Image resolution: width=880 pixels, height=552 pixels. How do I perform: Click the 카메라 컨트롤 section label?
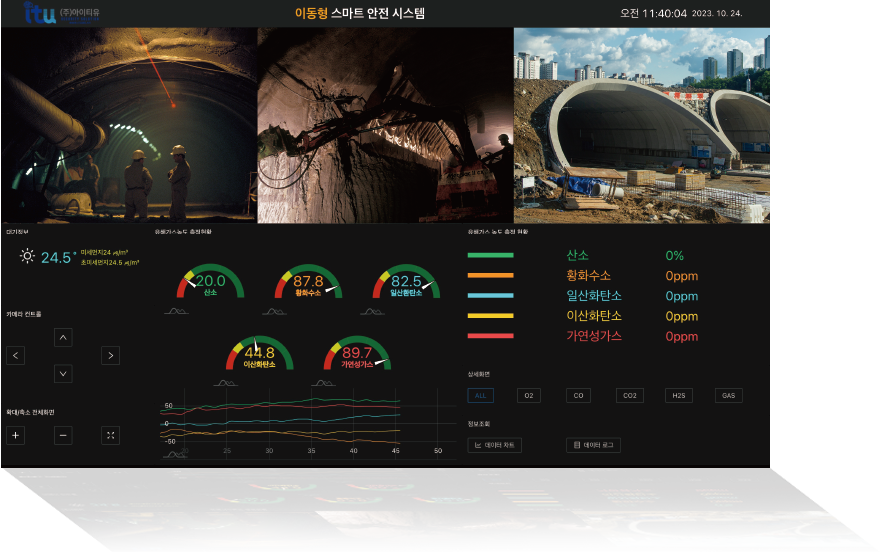point(24,314)
